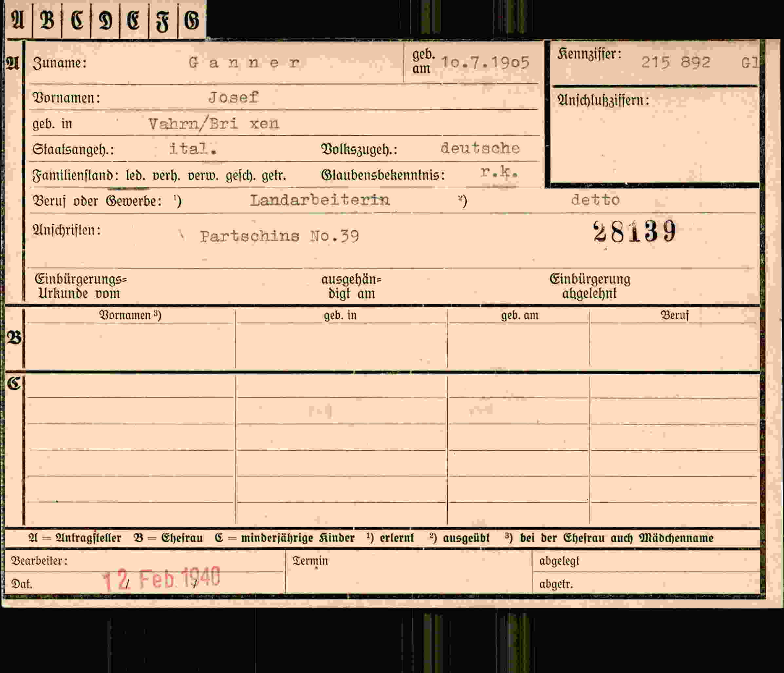This screenshot has width=784, height=673.
Task: Click the ethnicity value 'deutsche'
Action: [x=480, y=148]
